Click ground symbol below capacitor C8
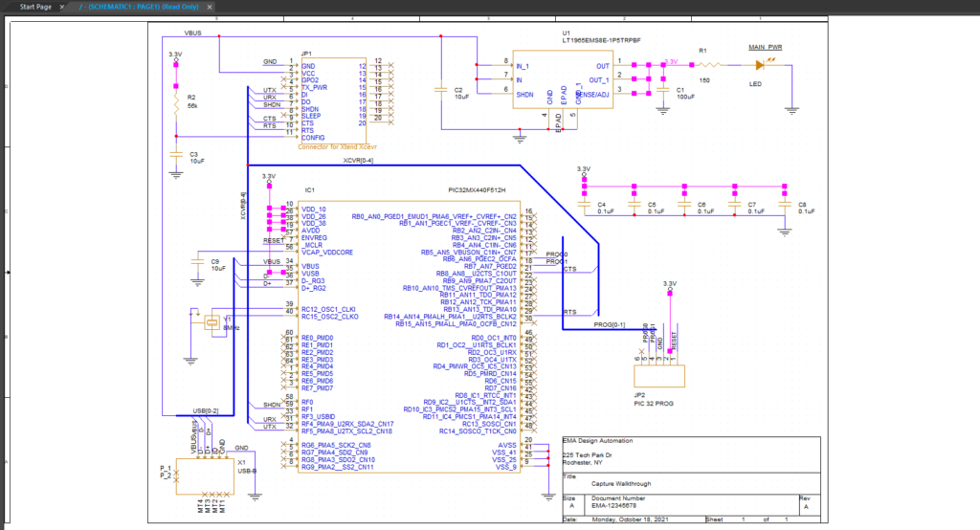 click(785, 232)
